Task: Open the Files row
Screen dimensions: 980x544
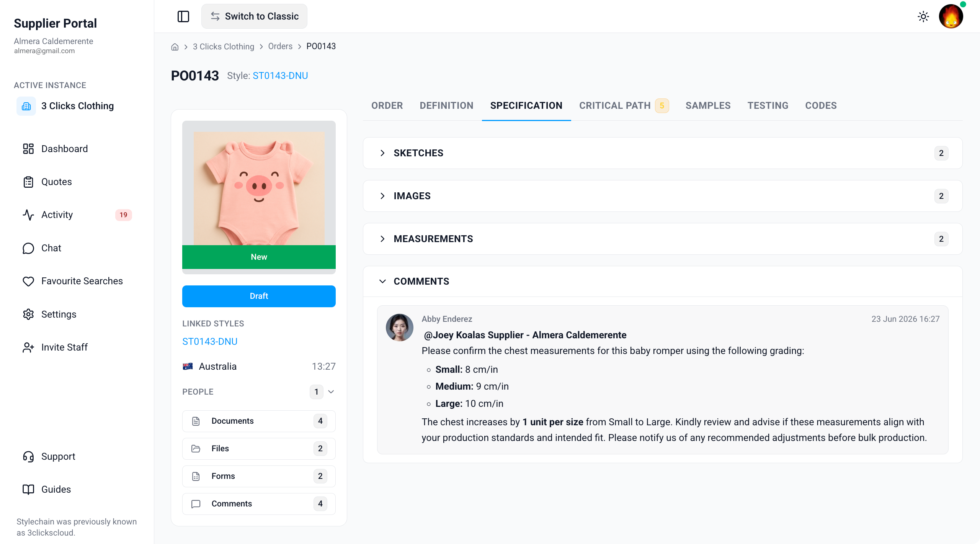Action: [259, 449]
